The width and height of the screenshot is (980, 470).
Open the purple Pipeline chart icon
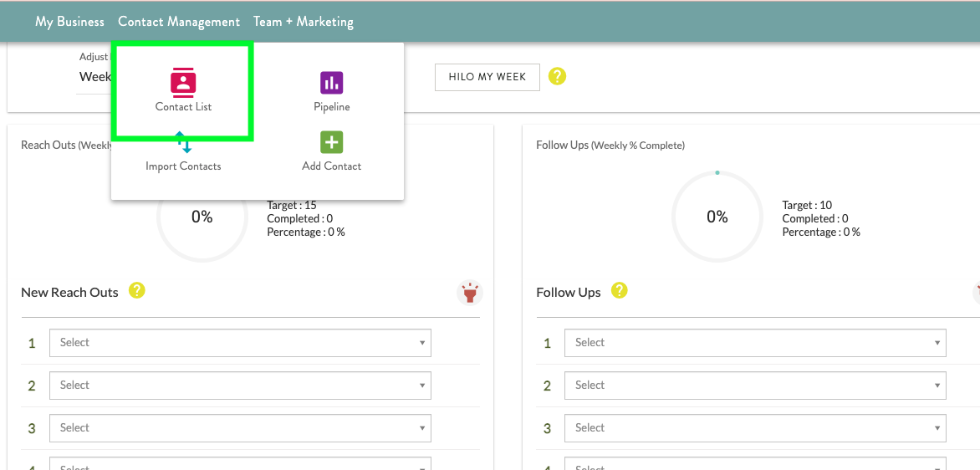coord(331,82)
